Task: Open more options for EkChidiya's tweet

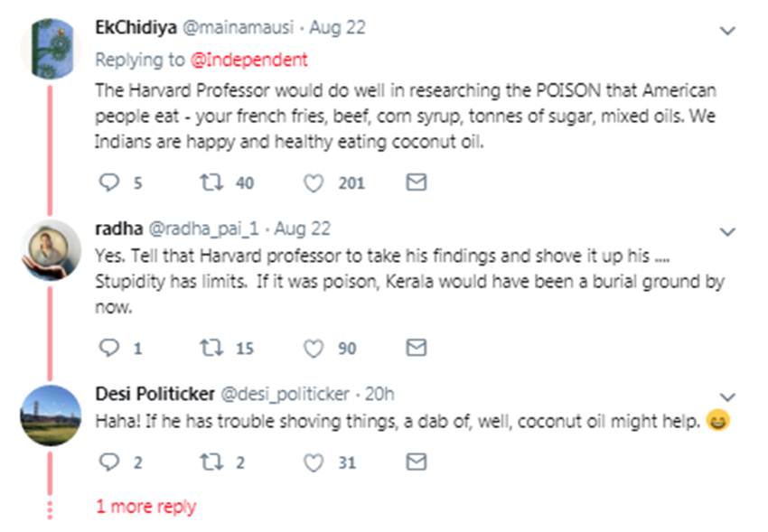Action: 726,31
